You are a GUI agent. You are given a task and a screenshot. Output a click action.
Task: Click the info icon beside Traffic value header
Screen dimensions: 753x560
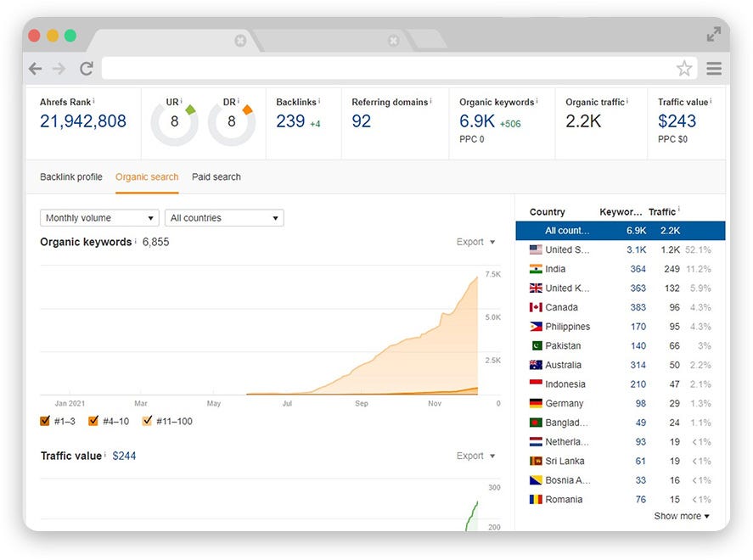coord(711,101)
